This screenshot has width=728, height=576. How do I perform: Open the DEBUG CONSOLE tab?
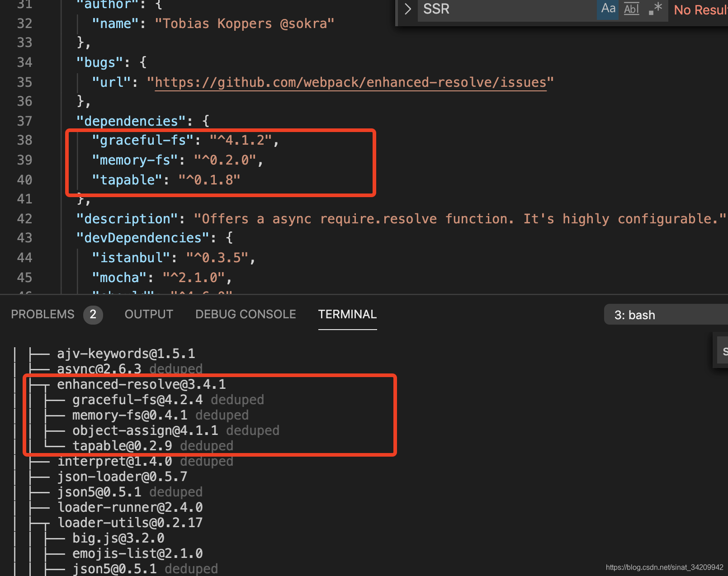pyautogui.click(x=246, y=314)
